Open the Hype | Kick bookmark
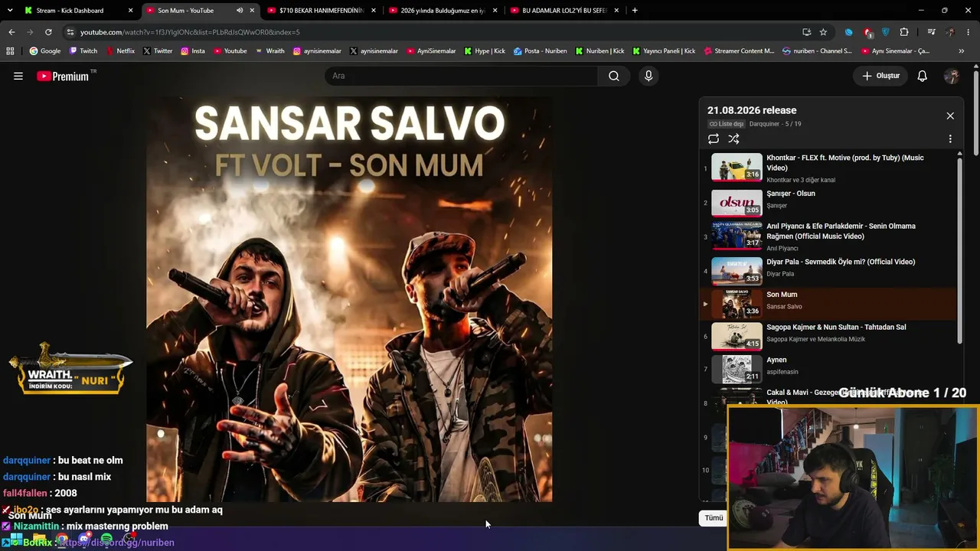The height and width of the screenshot is (551, 980). pyautogui.click(x=485, y=51)
